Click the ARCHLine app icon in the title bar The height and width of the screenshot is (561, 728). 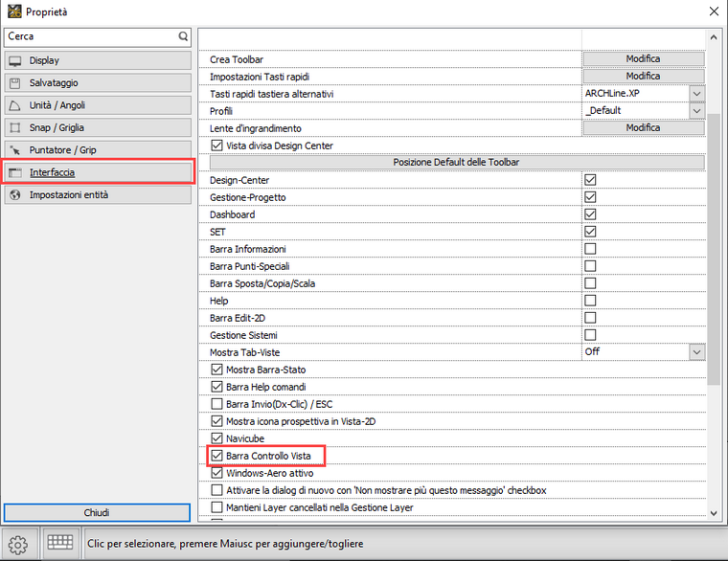point(14,11)
